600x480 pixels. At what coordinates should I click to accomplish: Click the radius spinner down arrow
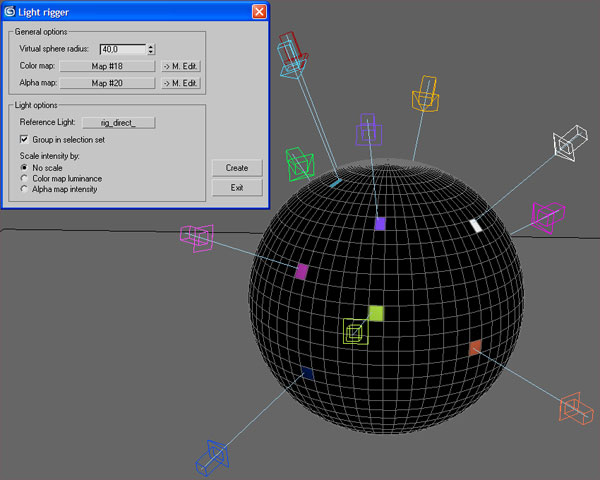click(151, 52)
